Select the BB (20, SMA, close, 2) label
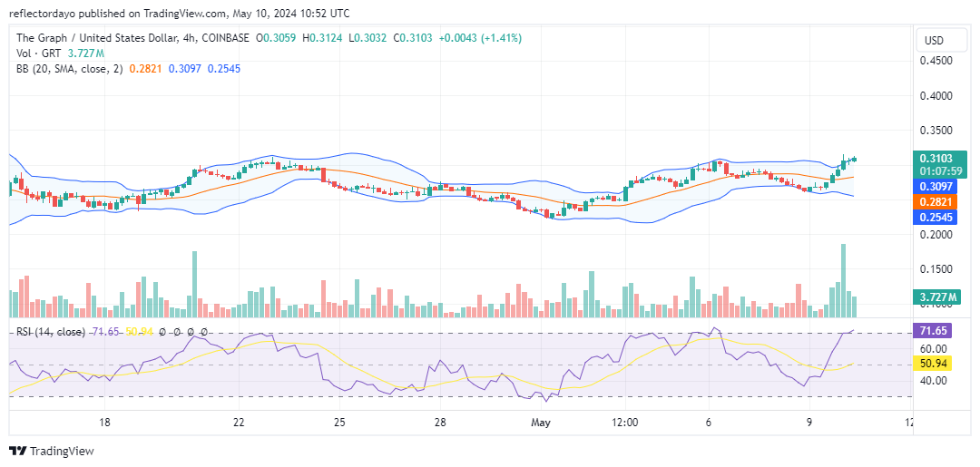The width and height of the screenshot is (980, 467). (69, 69)
